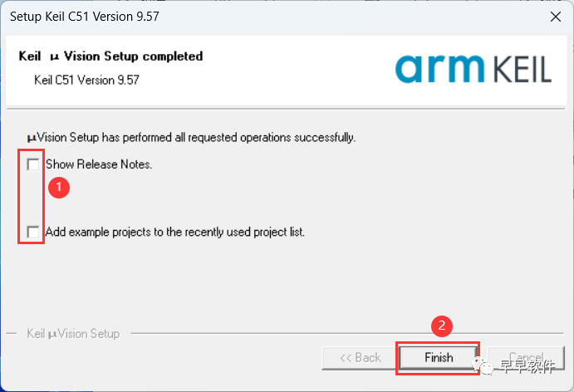
Task: Click the WeChat watermark icon
Action: coord(484,366)
